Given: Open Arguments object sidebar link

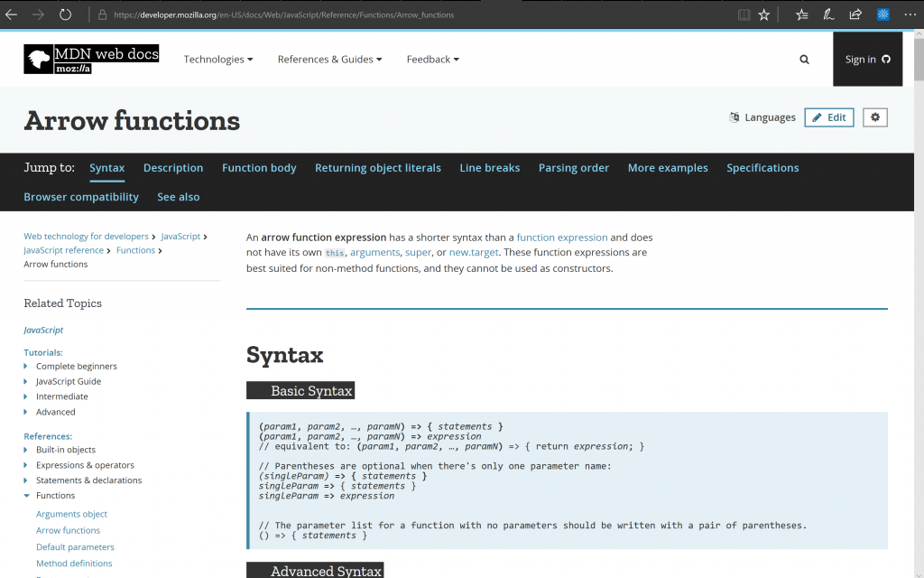Looking at the screenshot, I should (71, 514).
